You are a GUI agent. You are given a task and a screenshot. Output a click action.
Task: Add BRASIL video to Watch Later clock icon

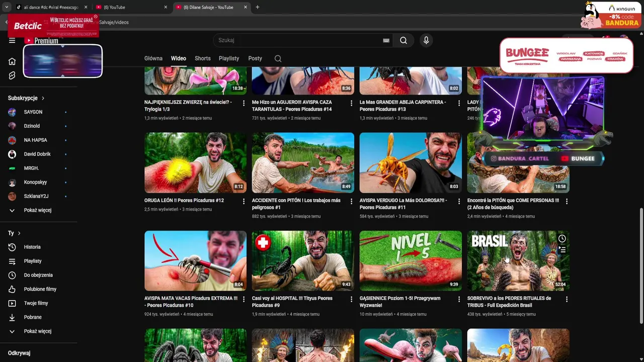(x=562, y=238)
